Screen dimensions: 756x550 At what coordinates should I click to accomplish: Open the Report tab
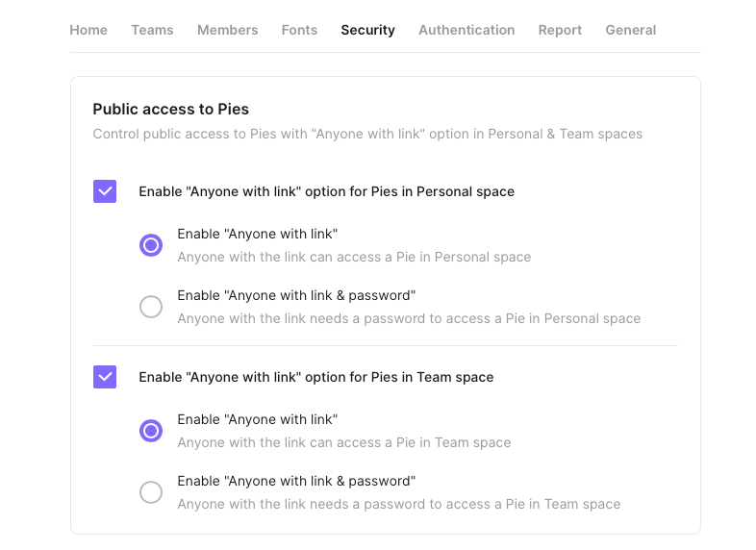pyautogui.click(x=560, y=30)
